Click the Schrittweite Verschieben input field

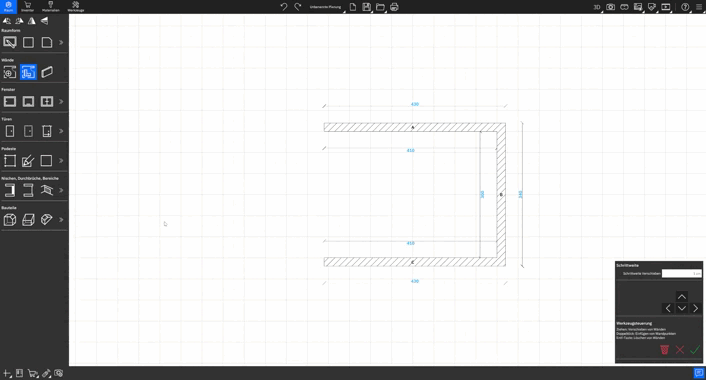tap(682, 273)
